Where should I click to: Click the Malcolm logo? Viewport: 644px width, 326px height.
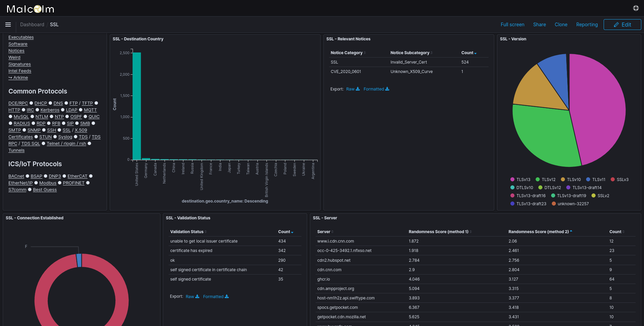pos(30,8)
